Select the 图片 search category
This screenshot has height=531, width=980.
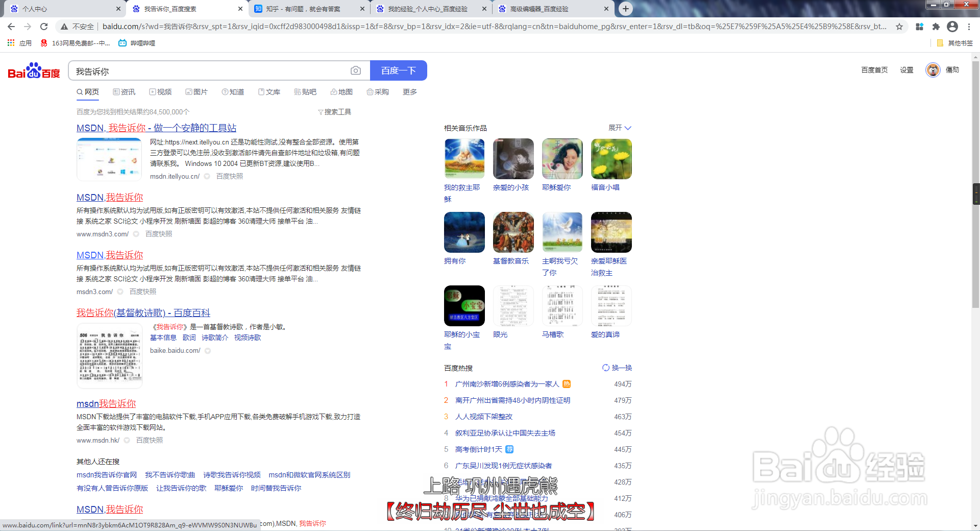click(197, 92)
